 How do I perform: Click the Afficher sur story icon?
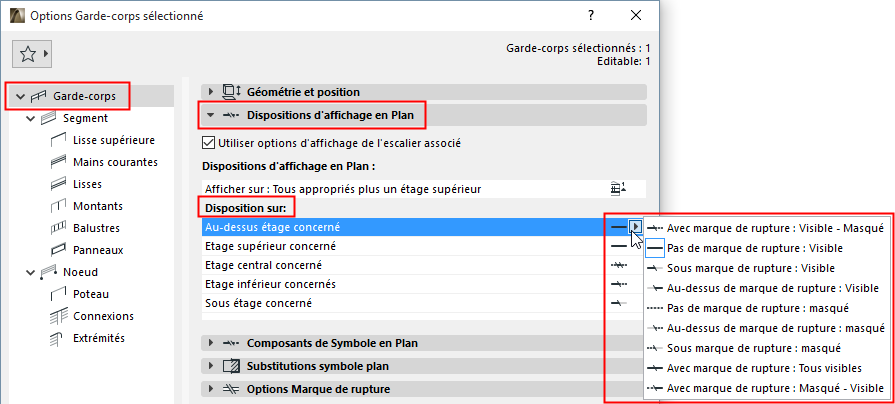(619, 189)
